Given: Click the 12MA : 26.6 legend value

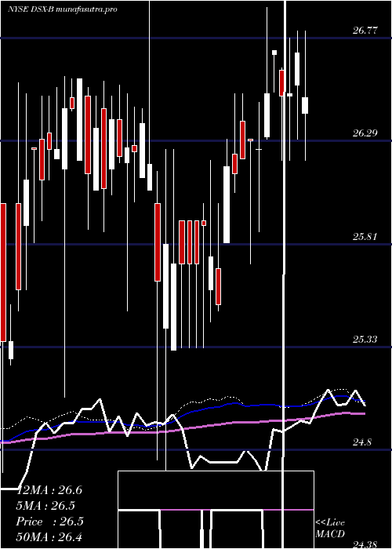Looking at the screenshot, I should tap(49, 490).
